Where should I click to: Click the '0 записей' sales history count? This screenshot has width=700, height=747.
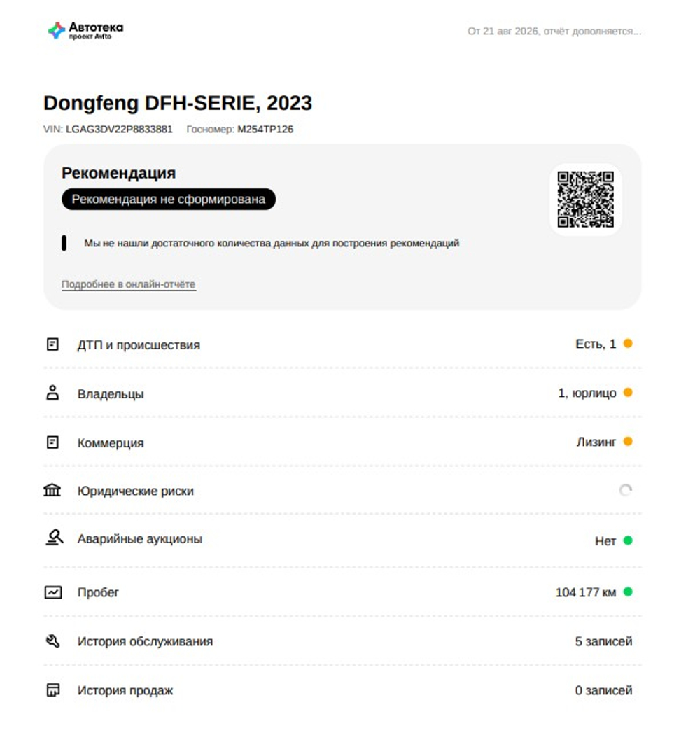tap(604, 690)
